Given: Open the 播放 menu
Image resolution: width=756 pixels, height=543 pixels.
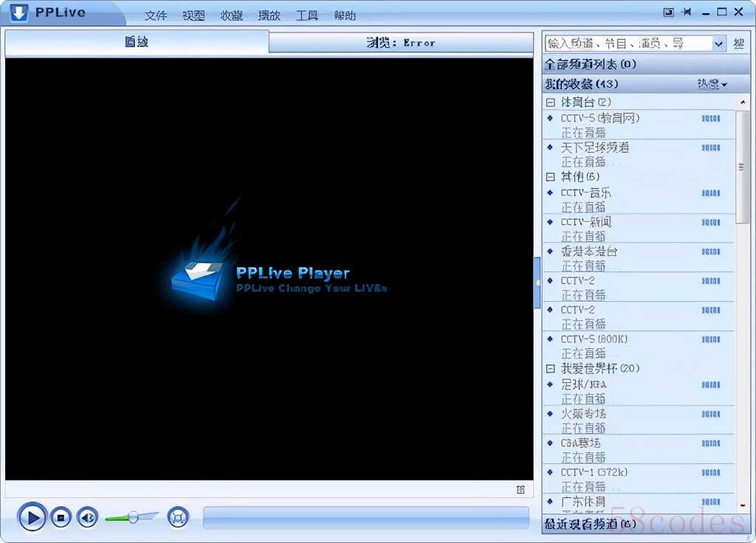Looking at the screenshot, I should (x=269, y=15).
